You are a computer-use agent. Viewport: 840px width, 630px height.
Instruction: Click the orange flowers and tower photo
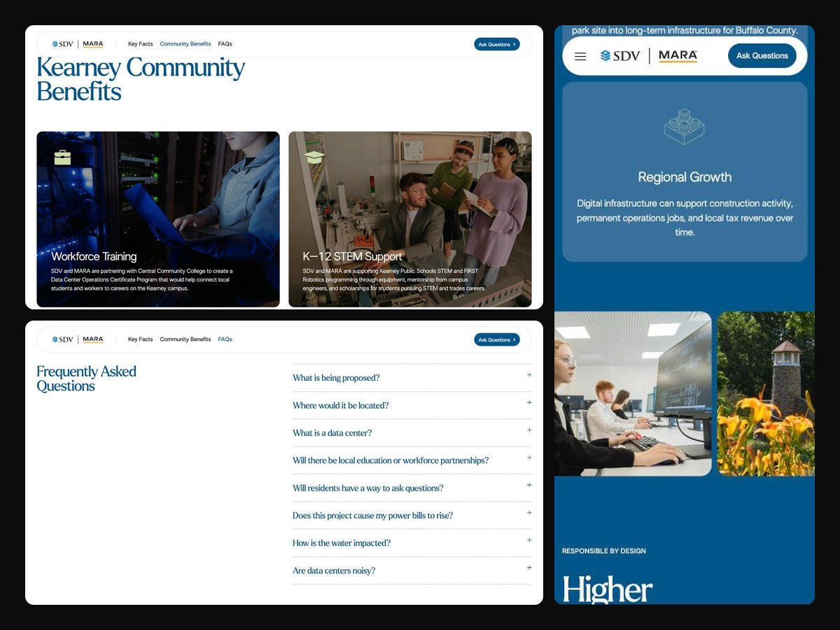coord(766,394)
